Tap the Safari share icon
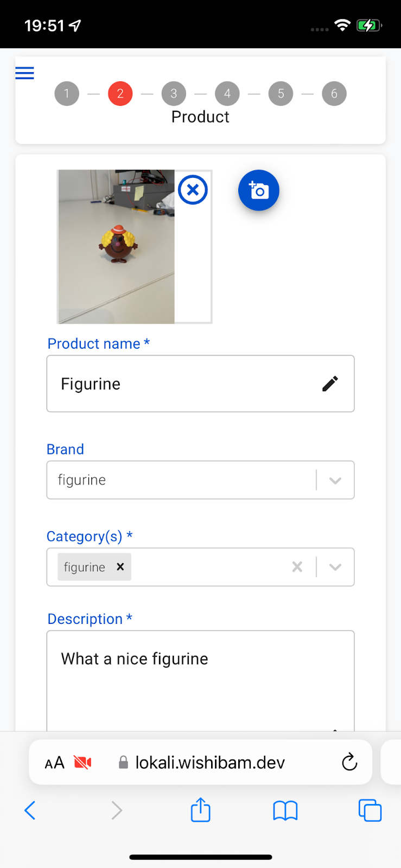 201,810
